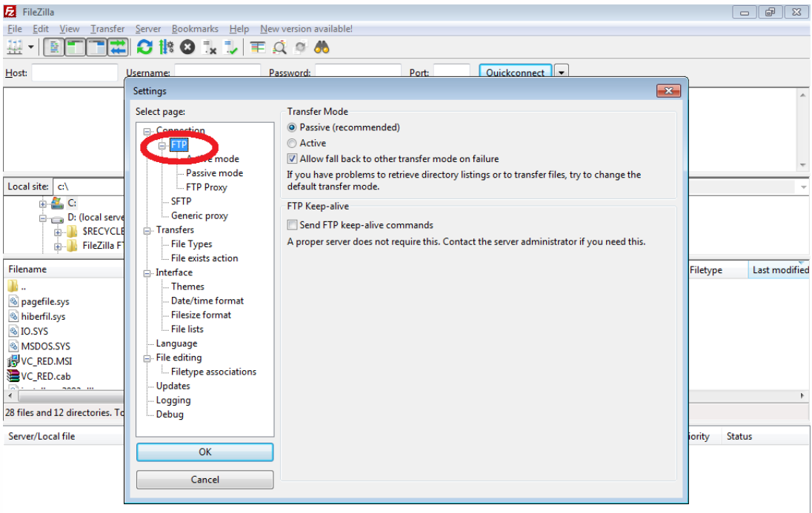Screen dimensions: 812x513
Task: Close the Settings dialog
Action: click(x=668, y=91)
